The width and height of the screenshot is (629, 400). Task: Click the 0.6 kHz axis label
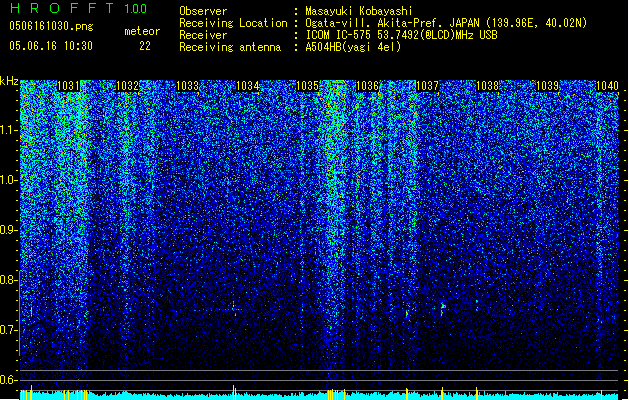pos(8,380)
